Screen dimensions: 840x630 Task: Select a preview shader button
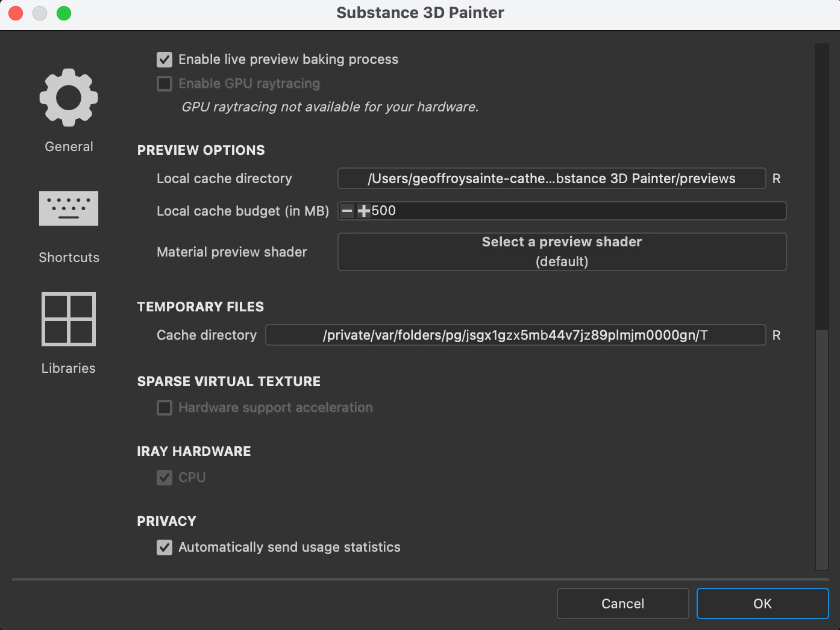[562, 252]
